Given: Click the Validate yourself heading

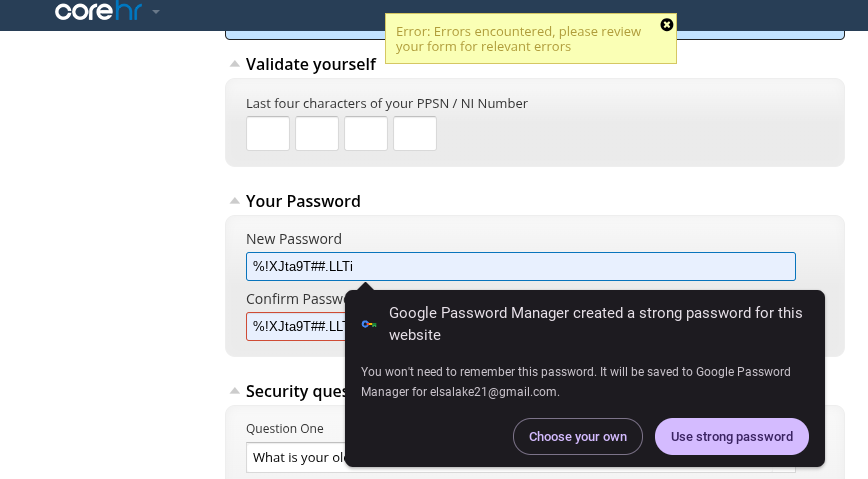Looking at the screenshot, I should click(311, 64).
